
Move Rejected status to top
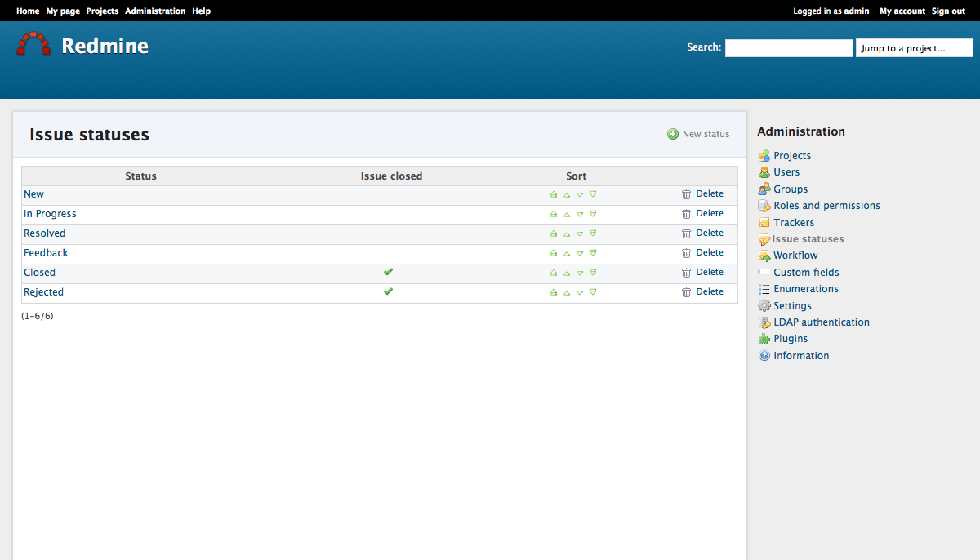point(554,292)
